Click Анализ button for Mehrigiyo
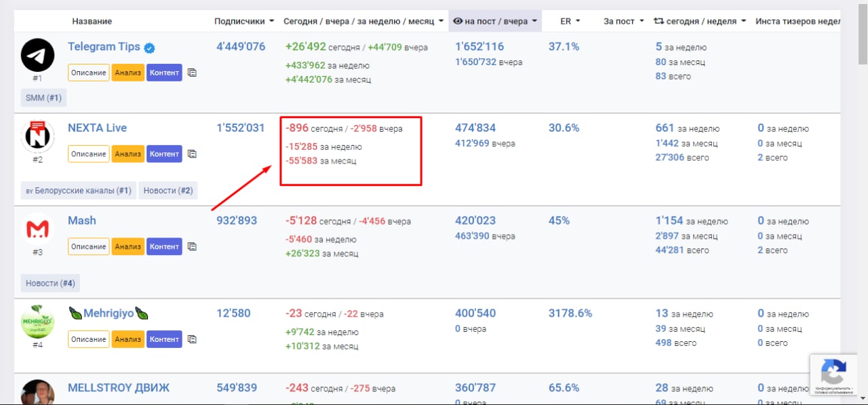The width and height of the screenshot is (868, 405). [x=128, y=339]
